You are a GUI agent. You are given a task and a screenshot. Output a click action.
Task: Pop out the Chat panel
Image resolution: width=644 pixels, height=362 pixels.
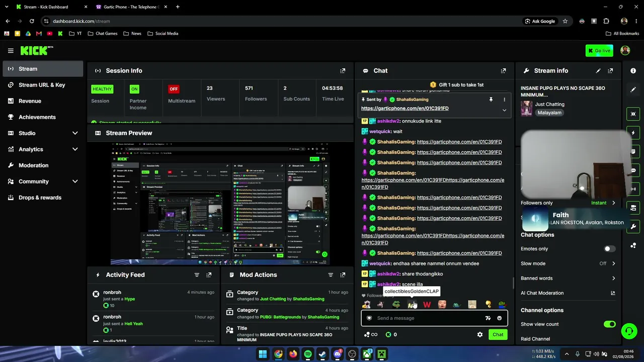click(x=503, y=71)
